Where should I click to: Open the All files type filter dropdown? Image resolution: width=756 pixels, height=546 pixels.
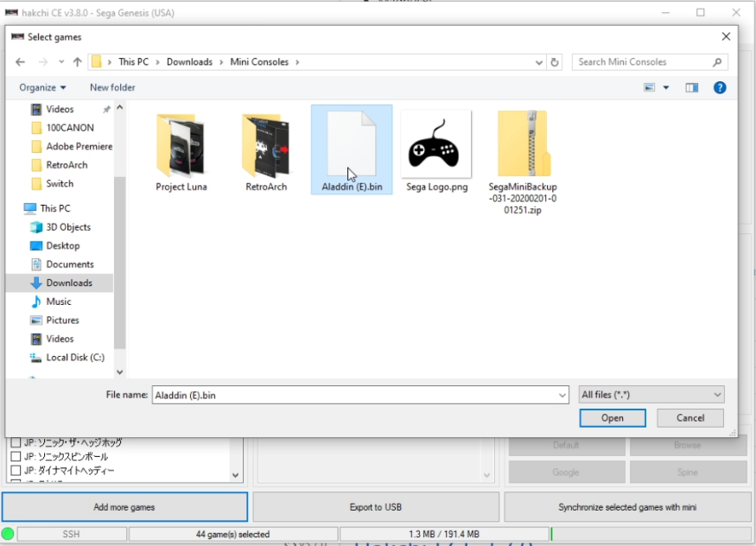(x=651, y=395)
